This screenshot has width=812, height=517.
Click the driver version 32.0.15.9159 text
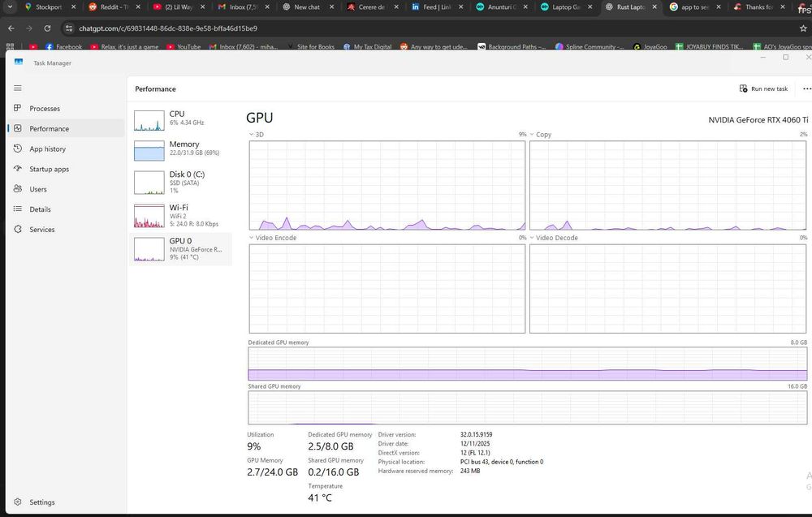click(476, 435)
